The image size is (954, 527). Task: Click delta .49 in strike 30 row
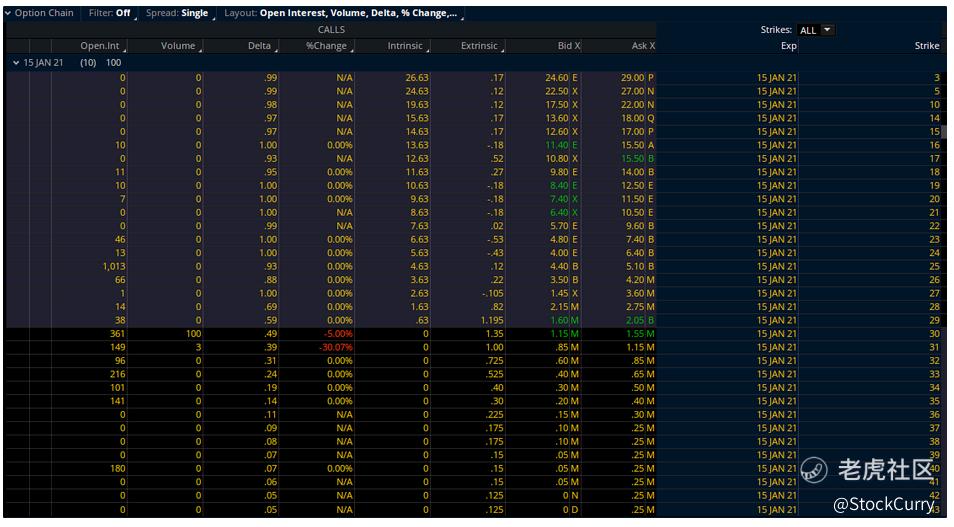tap(271, 333)
